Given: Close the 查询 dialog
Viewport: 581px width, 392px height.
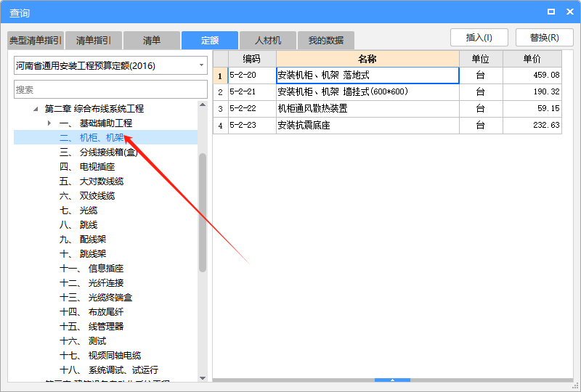Looking at the screenshot, I should [570, 12].
